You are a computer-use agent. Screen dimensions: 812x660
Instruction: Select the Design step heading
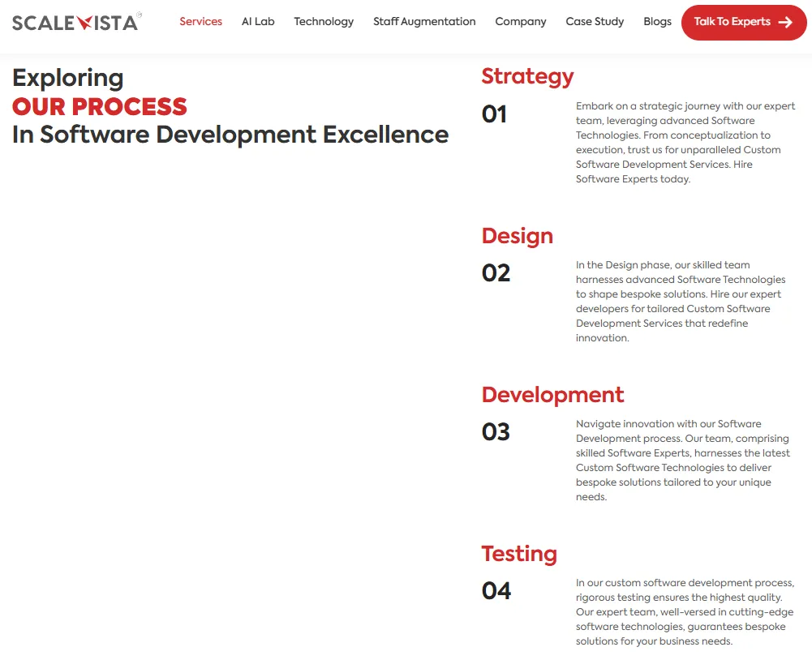click(517, 236)
